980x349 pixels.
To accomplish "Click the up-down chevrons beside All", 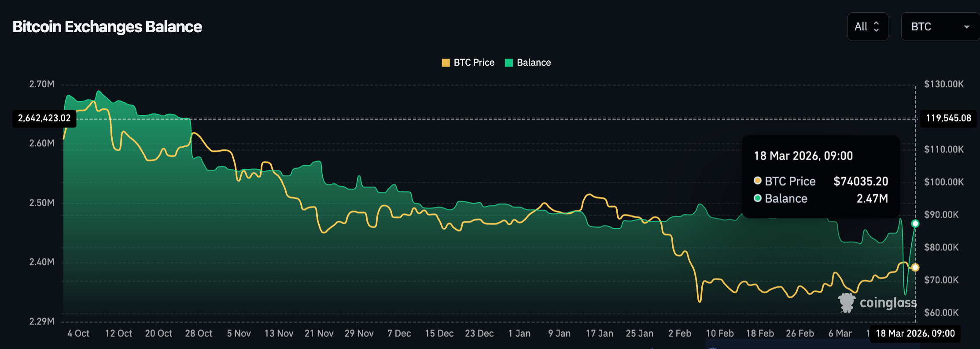I will [x=876, y=27].
